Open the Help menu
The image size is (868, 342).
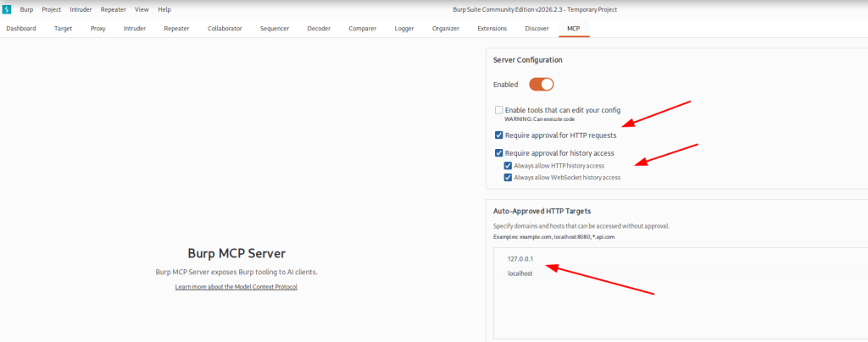click(x=164, y=9)
